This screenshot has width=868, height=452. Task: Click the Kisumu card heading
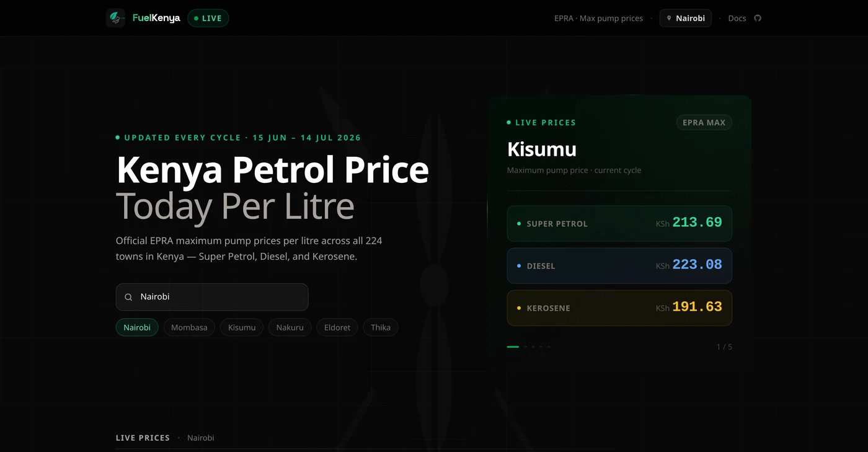(542, 149)
